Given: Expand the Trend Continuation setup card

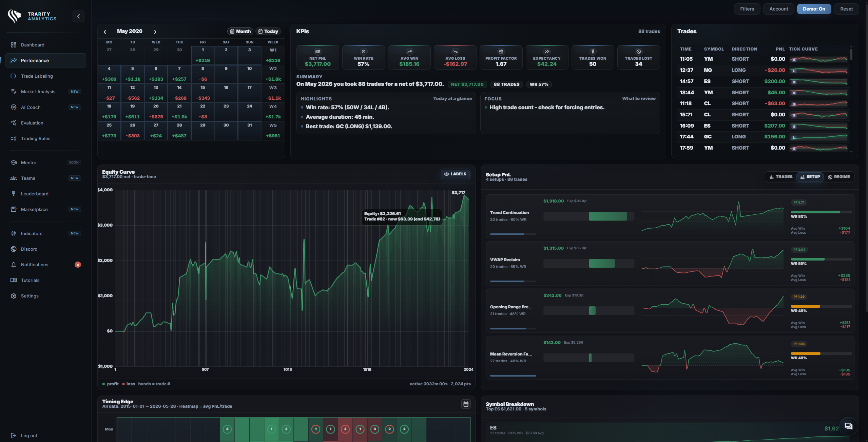Looking at the screenshot, I should (670, 216).
